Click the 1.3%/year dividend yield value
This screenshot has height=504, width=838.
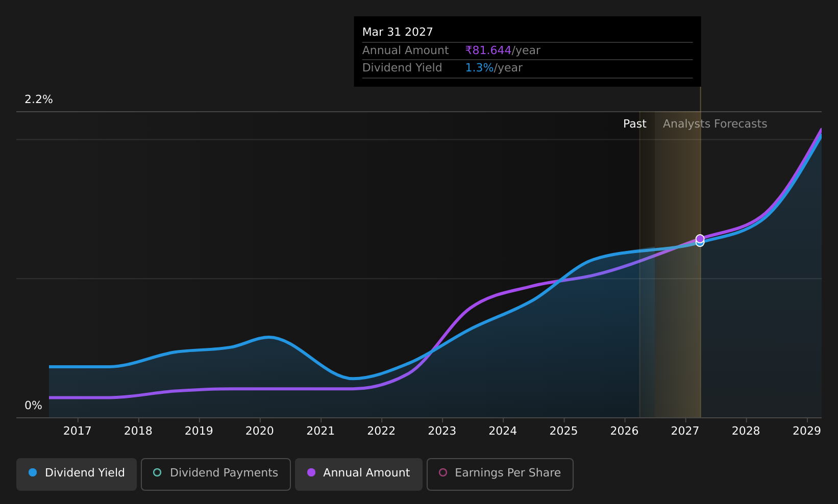coord(494,68)
